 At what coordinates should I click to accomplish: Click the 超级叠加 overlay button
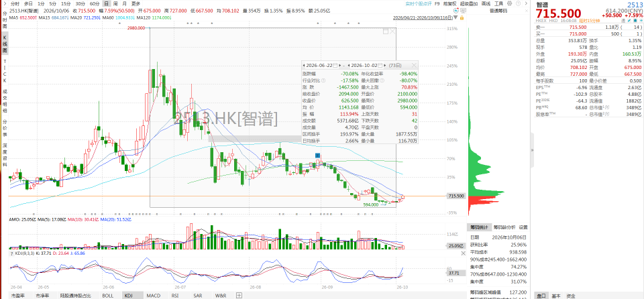469,3
